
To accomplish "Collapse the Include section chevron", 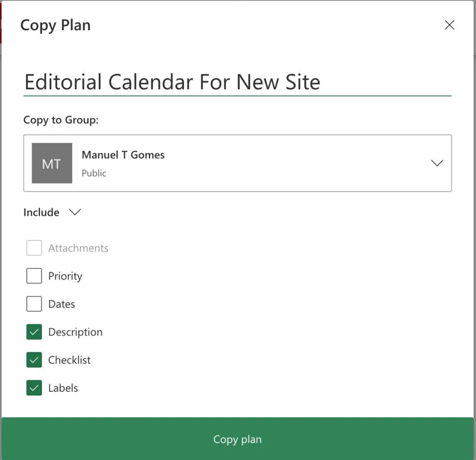I will pos(75,212).
